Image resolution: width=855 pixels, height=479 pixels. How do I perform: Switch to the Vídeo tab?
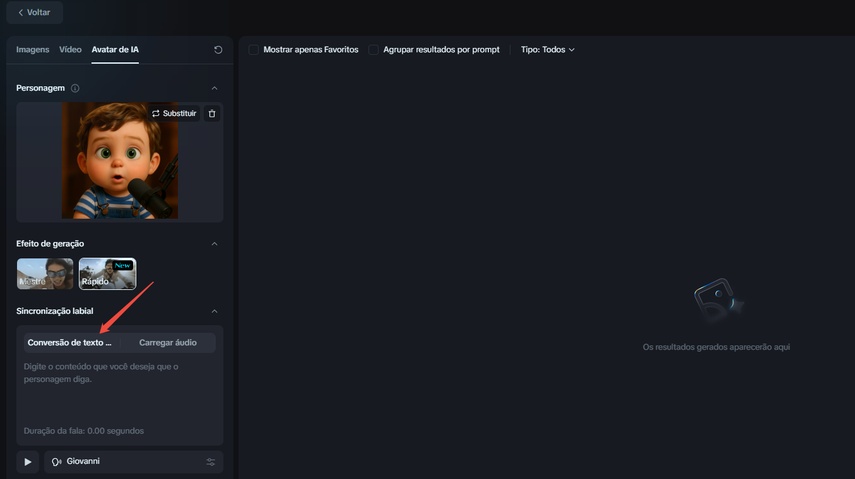tap(70, 50)
